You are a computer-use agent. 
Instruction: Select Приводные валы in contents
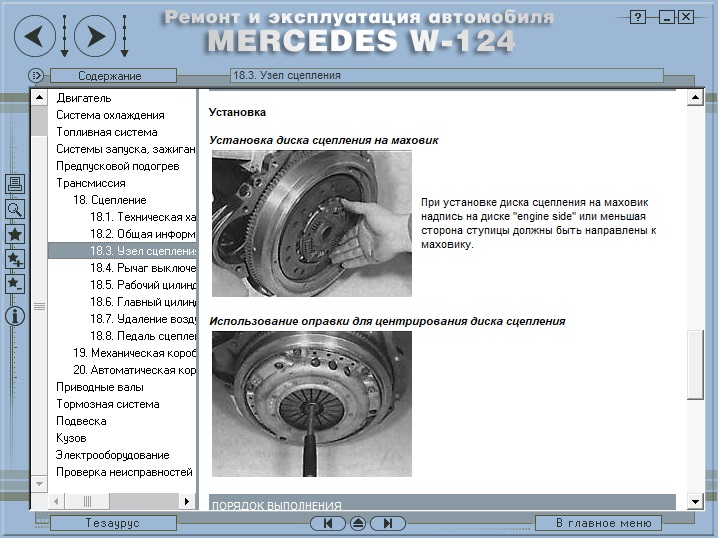100,387
